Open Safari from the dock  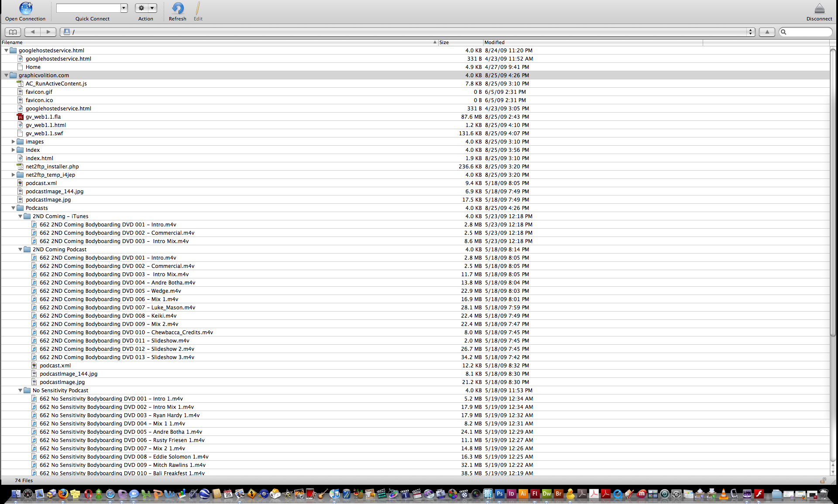(x=110, y=494)
